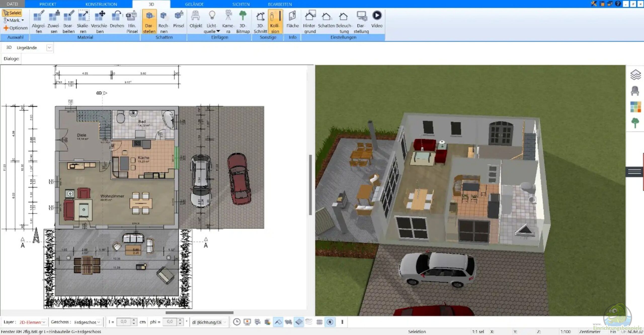Select the 3D-Schnitt tool

[x=260, y=22]
